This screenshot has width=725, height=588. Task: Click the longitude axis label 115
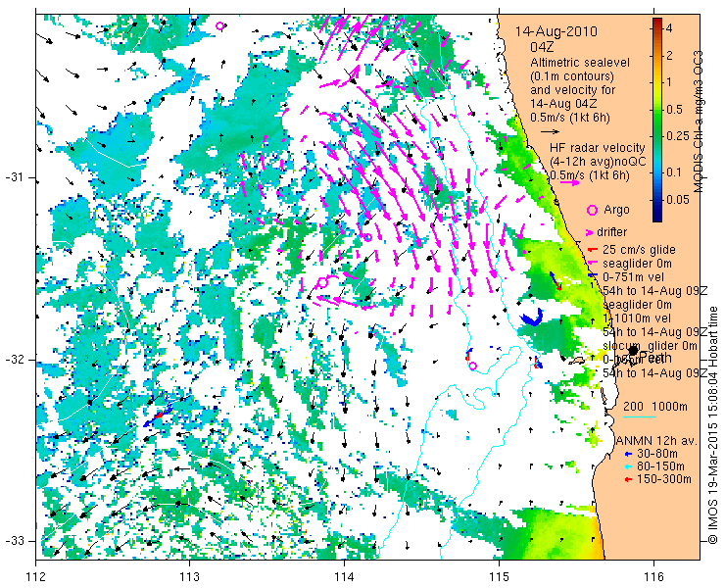(499, 576)
